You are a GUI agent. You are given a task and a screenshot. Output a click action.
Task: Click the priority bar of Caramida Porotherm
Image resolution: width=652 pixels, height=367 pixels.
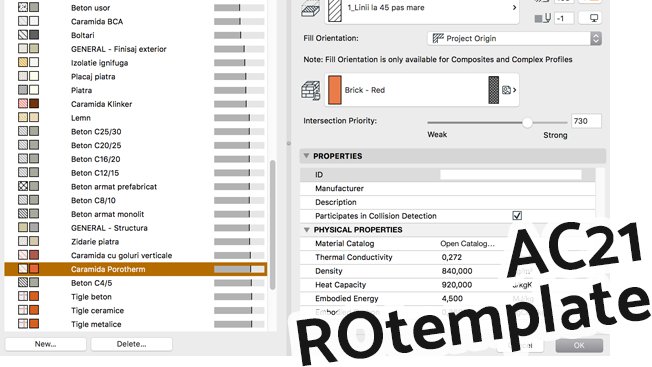coord(239,269)
